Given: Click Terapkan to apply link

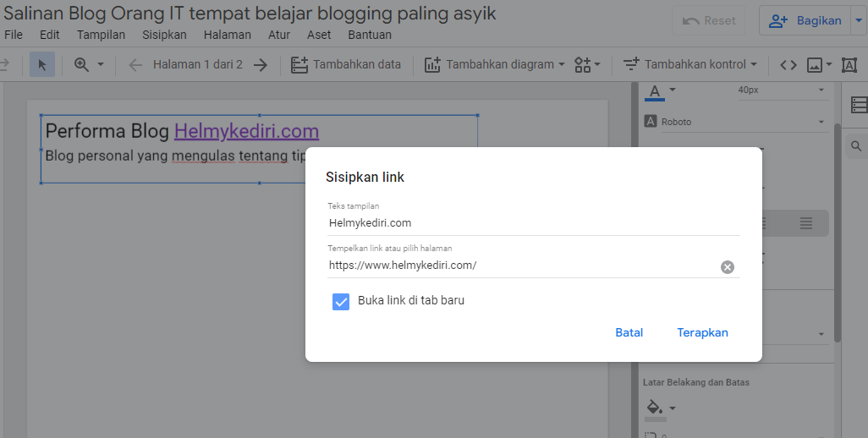Looking at the screenshot, I should click(x=702, y=332).
